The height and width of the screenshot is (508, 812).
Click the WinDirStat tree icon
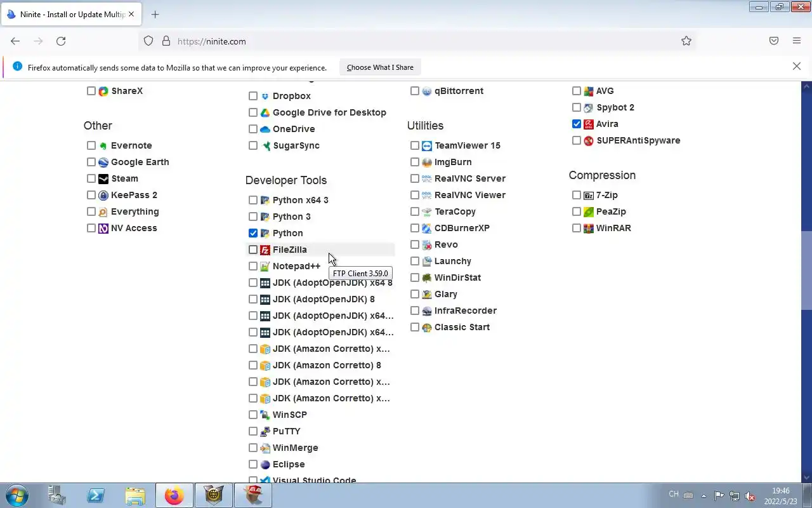pos(427,277)
